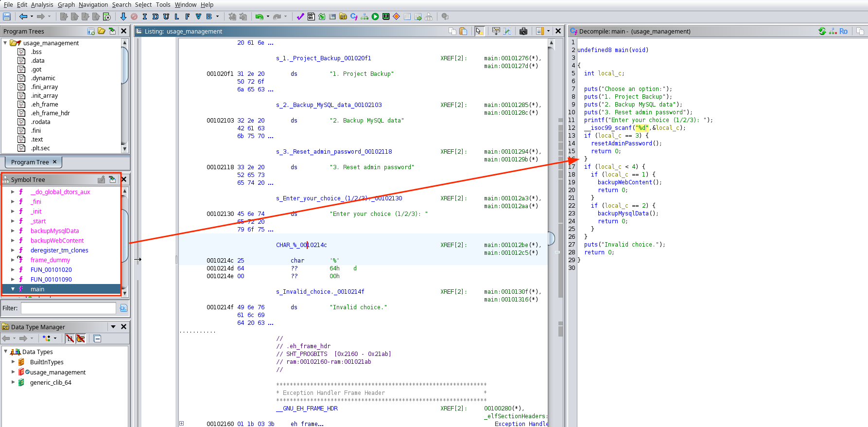Image resolution: width=868 pixels, height=427 pixels.
Task: Copy decompiler contents icon
Action: [x=860, y=31]
